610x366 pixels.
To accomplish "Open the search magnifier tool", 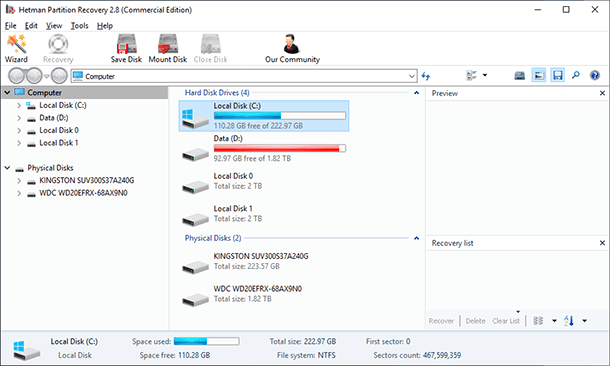I will [576, 75].
